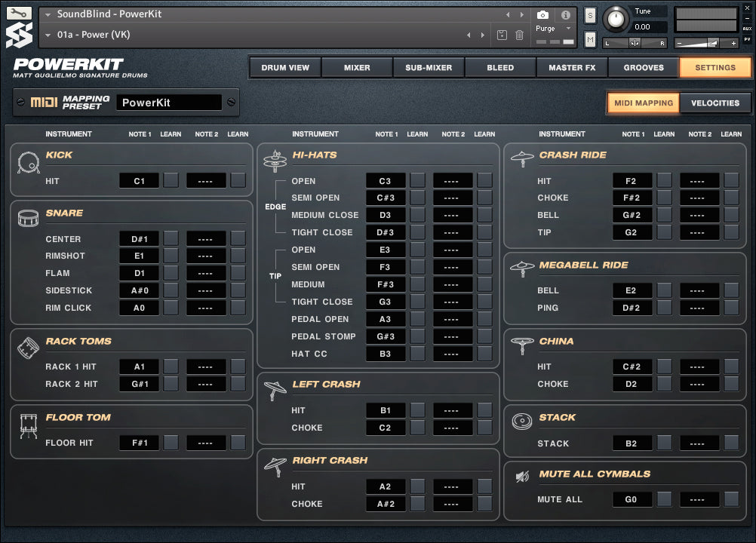Click the L-R pan slider
Image resolution: width=756 pixels, height=543 pixels.
[635, 43]
